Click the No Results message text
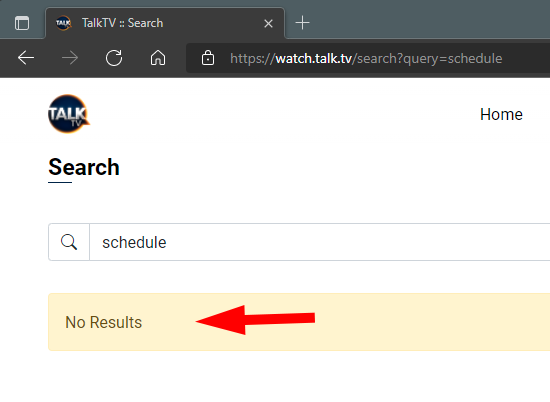Viewport: 550px width, 402px height. click(x=103, y=322)
